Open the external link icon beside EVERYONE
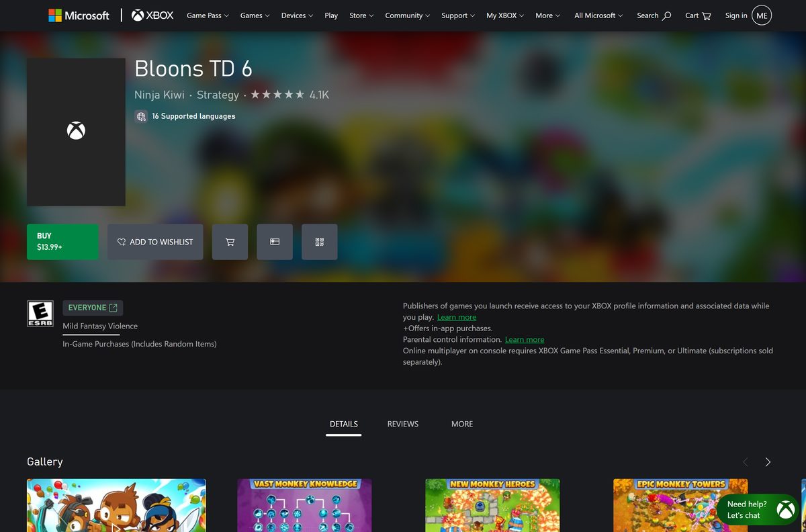Screen dimensions: 806x532 pos(114,308)
